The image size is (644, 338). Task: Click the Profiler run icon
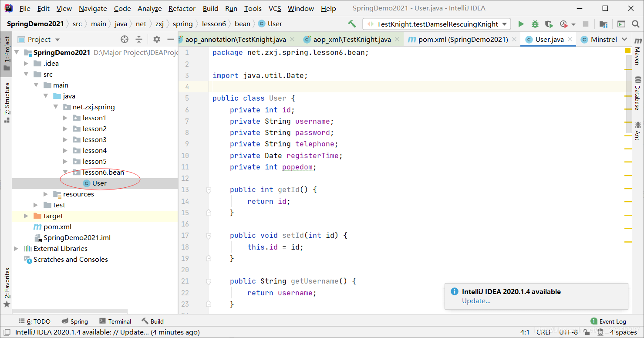click(564, 24)
